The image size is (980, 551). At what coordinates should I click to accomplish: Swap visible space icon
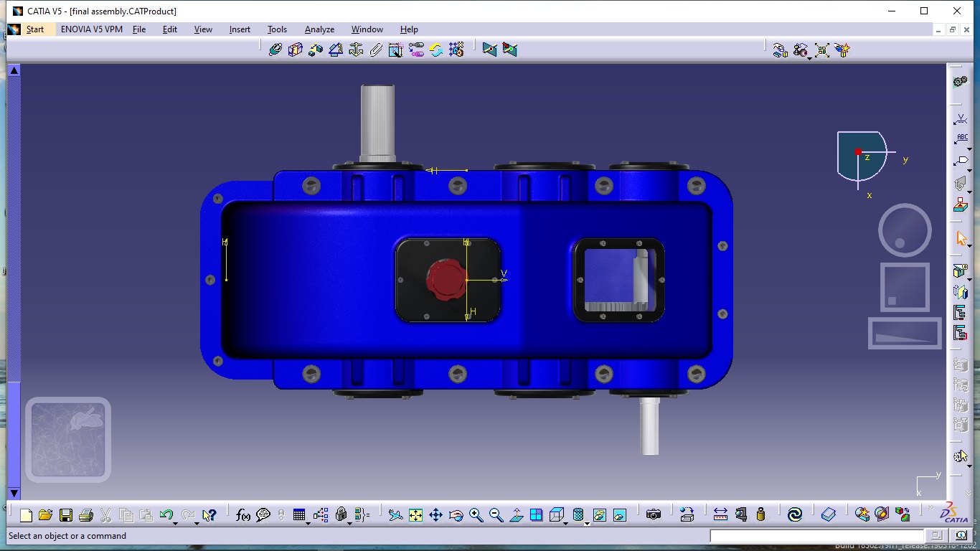pos(619,515)
